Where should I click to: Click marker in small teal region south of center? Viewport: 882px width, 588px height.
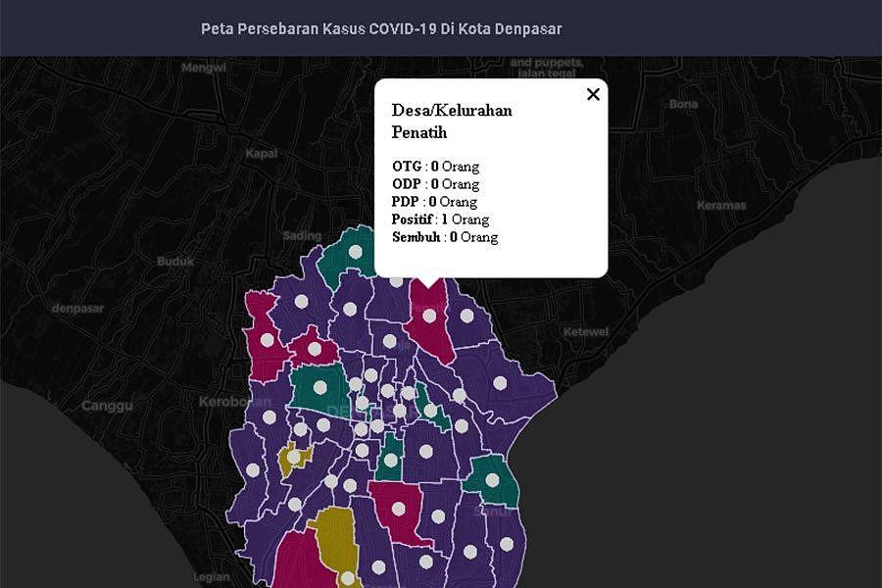[391, 461]
